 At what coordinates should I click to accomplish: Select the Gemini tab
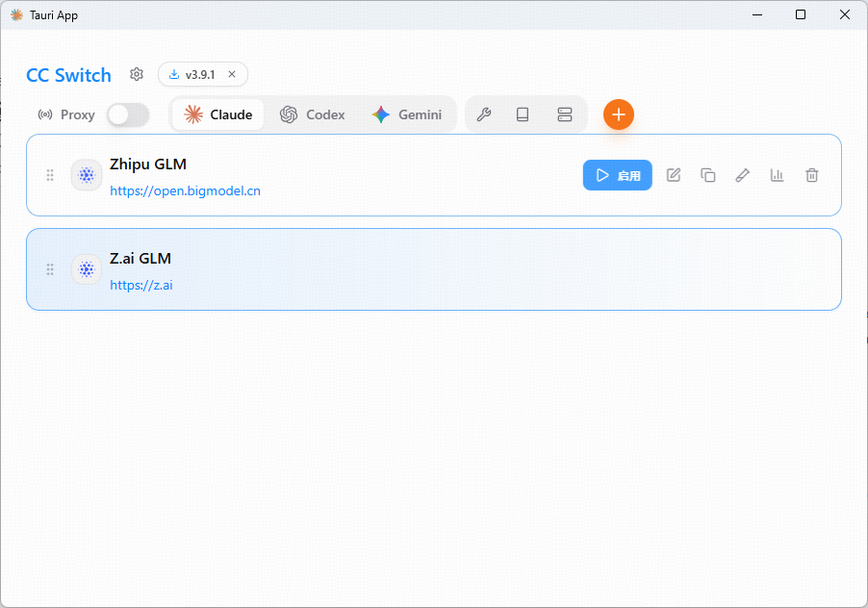407,114
